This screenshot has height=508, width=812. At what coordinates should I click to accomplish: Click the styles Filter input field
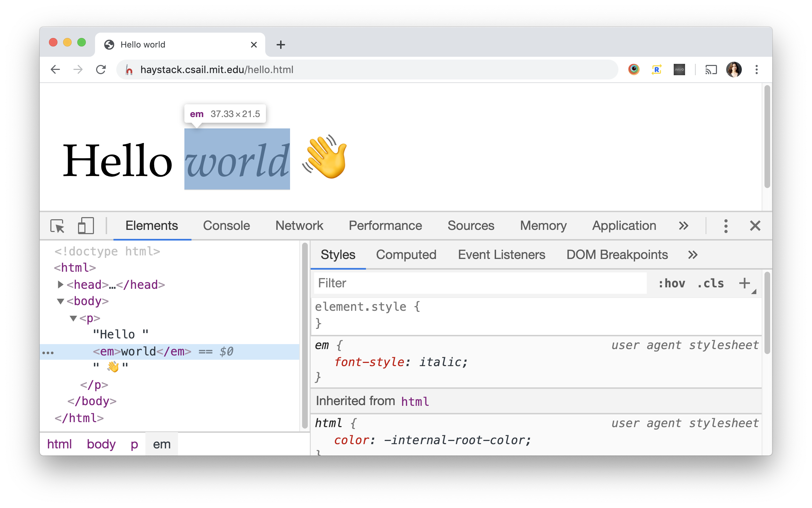coord(479,283)
